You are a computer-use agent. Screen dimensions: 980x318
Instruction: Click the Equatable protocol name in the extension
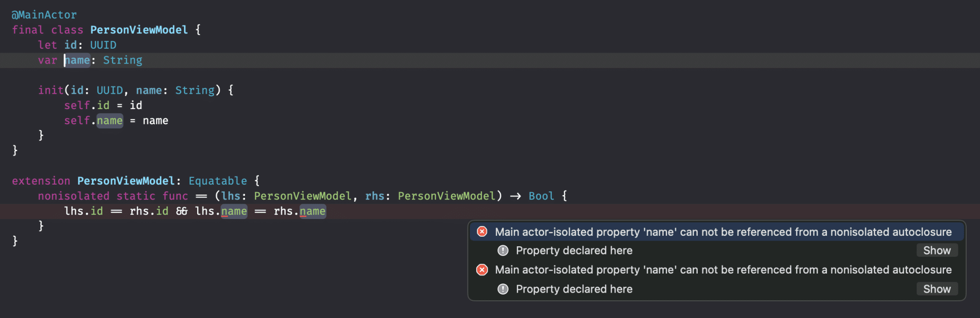click(218, 181)
